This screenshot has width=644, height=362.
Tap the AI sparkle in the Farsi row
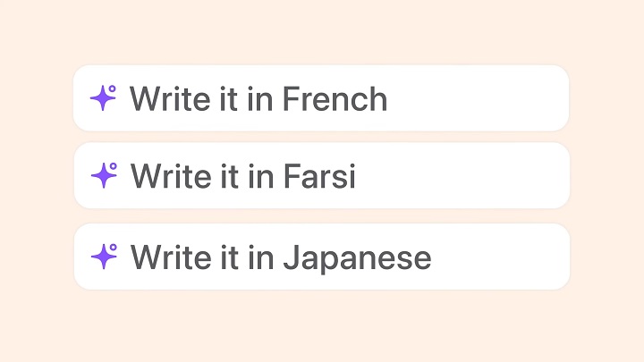pyautogui.click(x=104, y=176)
